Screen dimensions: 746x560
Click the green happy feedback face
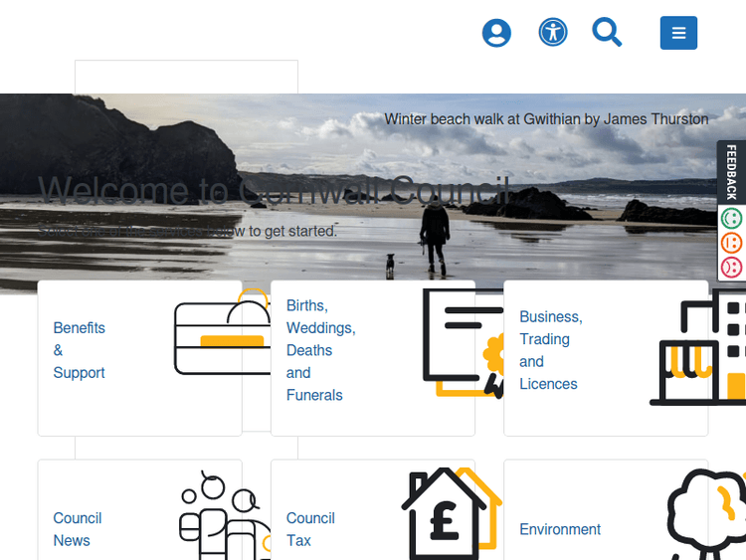coord(731,219)
